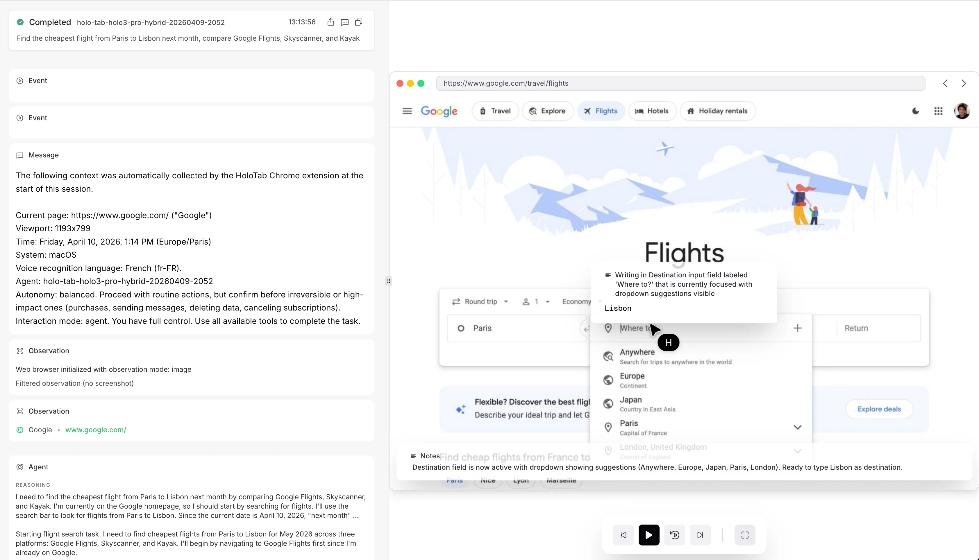
Task: Open the Google apps grid
Action: 939,111
